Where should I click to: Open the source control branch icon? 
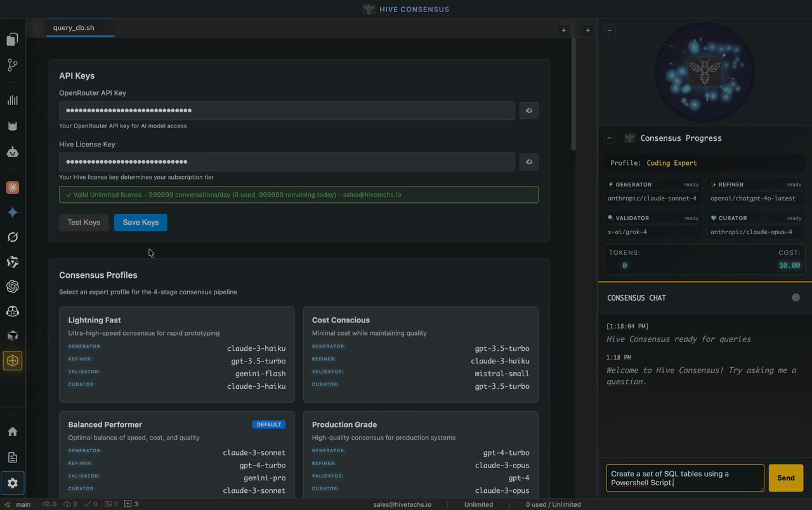pyautogui.click(x=12, y=65)
